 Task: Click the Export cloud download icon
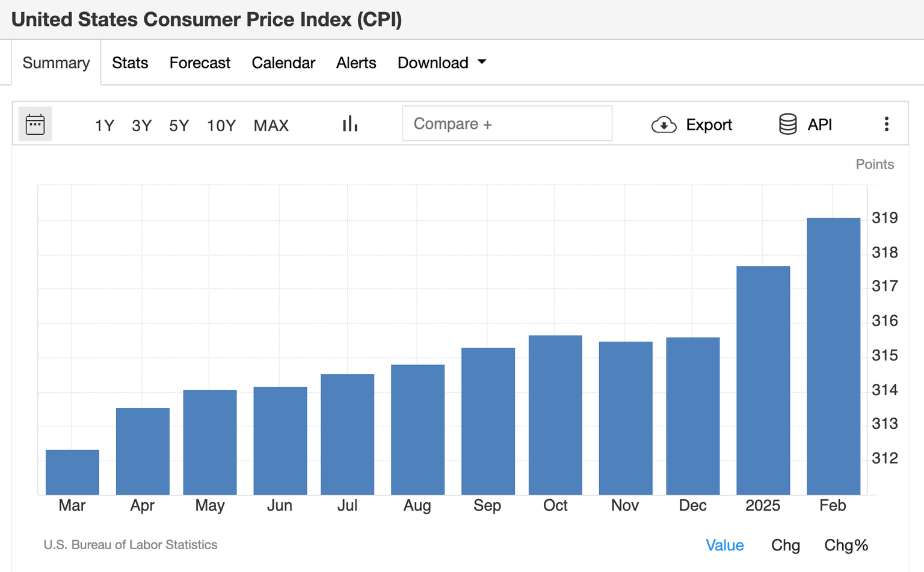(664, 125)
